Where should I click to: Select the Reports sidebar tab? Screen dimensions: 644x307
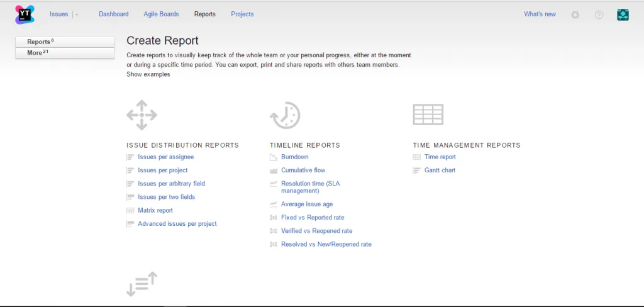65,42
